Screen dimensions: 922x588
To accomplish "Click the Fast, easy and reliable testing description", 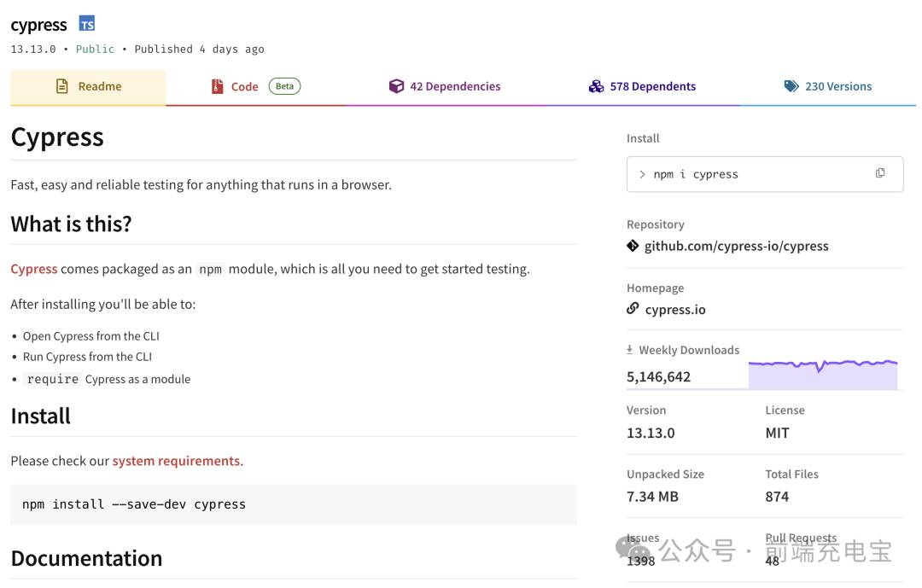I will pyautogui.click(x=201, y=184).
